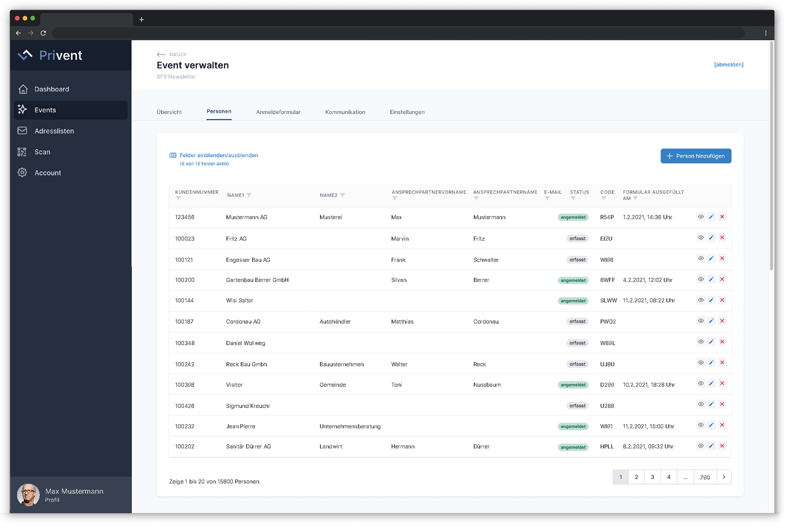791x532 pixels.
Task: Select Events in the sidebar
Action: [x=70, y=110]
